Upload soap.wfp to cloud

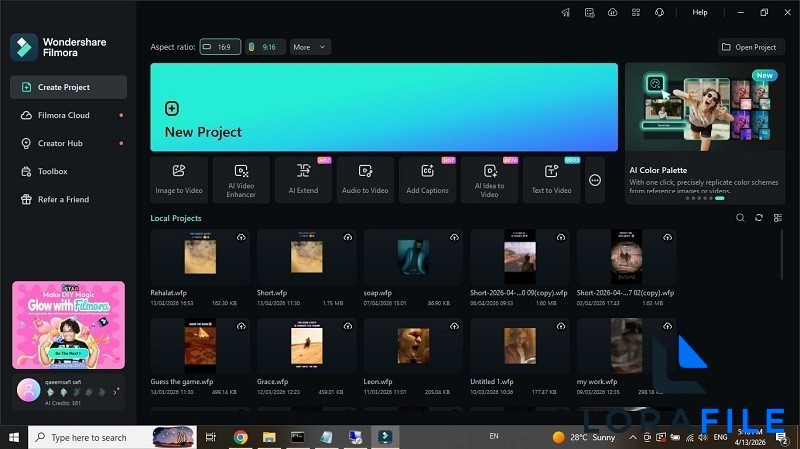(455, 237)
